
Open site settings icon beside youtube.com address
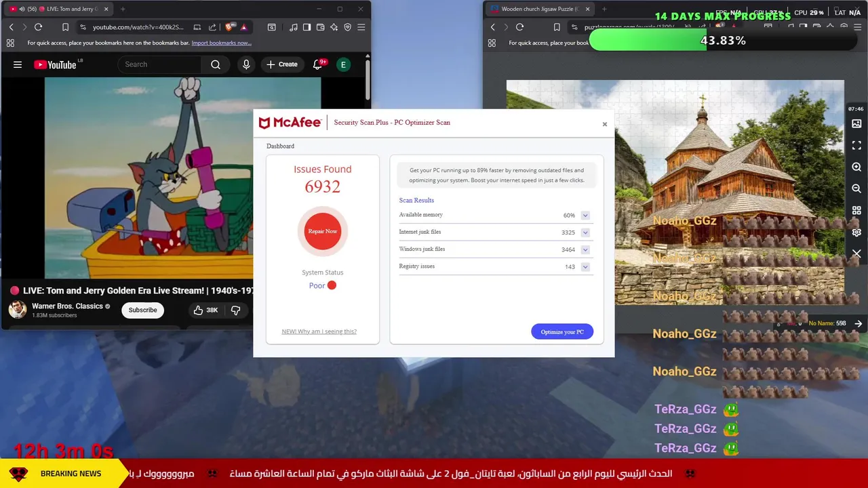tap(83, 27)
